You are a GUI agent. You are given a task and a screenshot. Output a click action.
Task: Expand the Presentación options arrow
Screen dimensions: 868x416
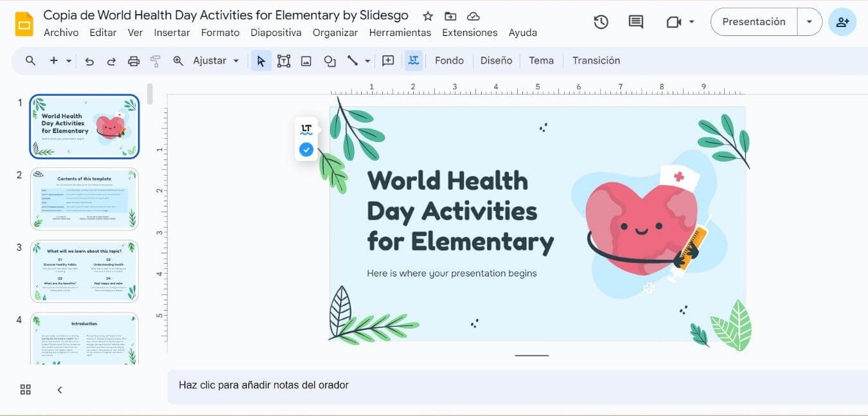coord(810,21)
